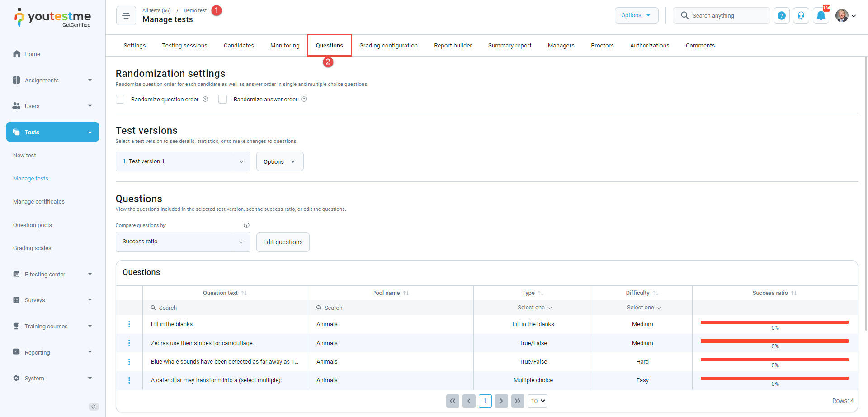Open New test in sidebar
The width and height of the screenshot is (868, 417).
(24, 156)
